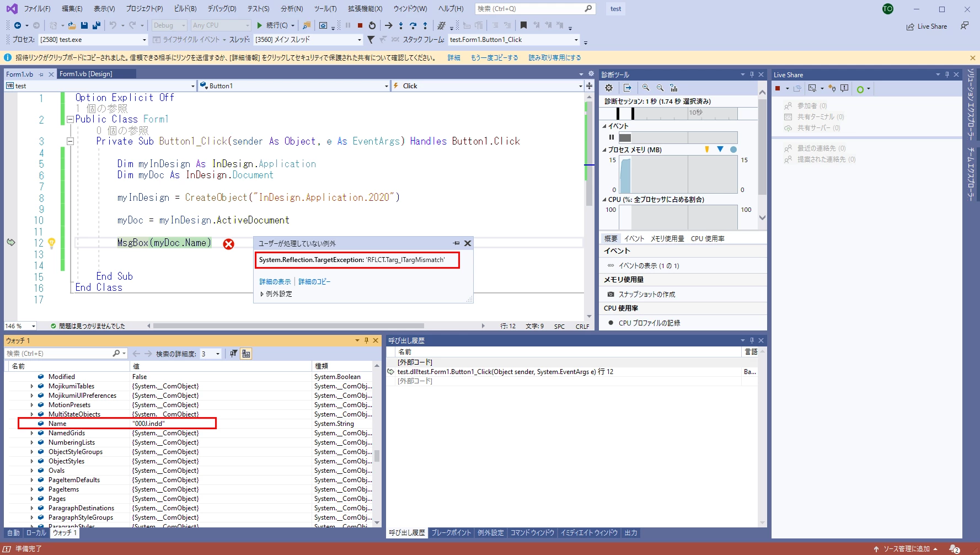
Task: Click the Step Over icon
Action: click(x=413, y=25)
